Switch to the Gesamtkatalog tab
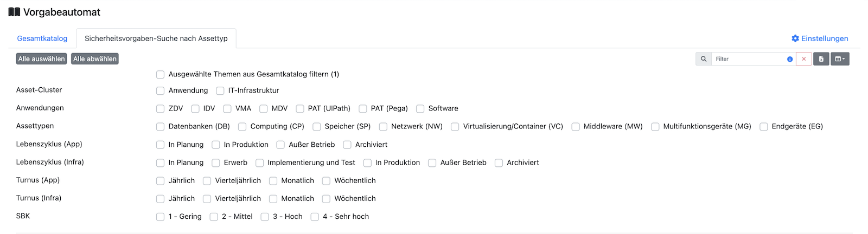The image size is (868, 234). click(x=42, y=38)
